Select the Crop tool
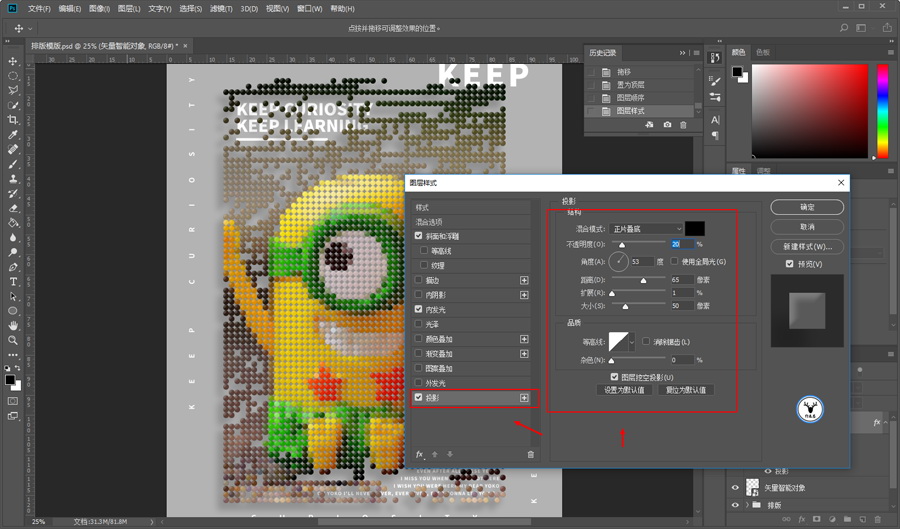The height and width of the screenshot is (529, 900). (13, 119)
